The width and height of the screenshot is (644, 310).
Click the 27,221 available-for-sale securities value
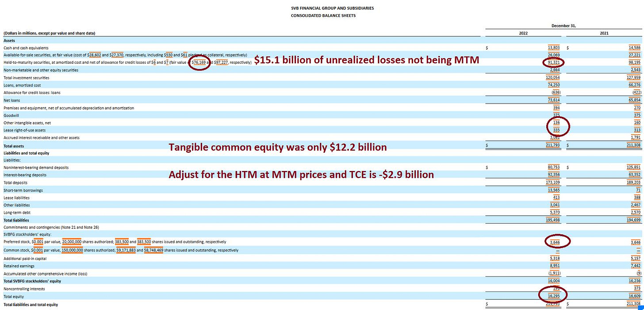(634, 55)
